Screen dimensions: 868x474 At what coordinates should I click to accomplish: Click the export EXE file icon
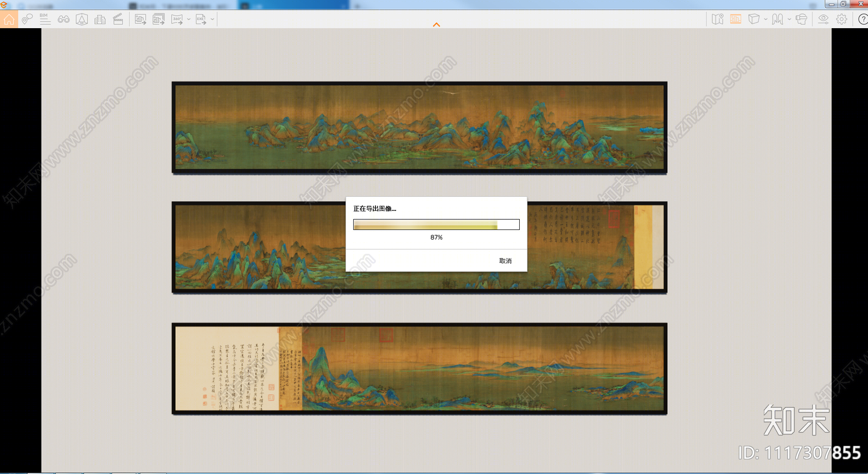click(x=201, y=20)
